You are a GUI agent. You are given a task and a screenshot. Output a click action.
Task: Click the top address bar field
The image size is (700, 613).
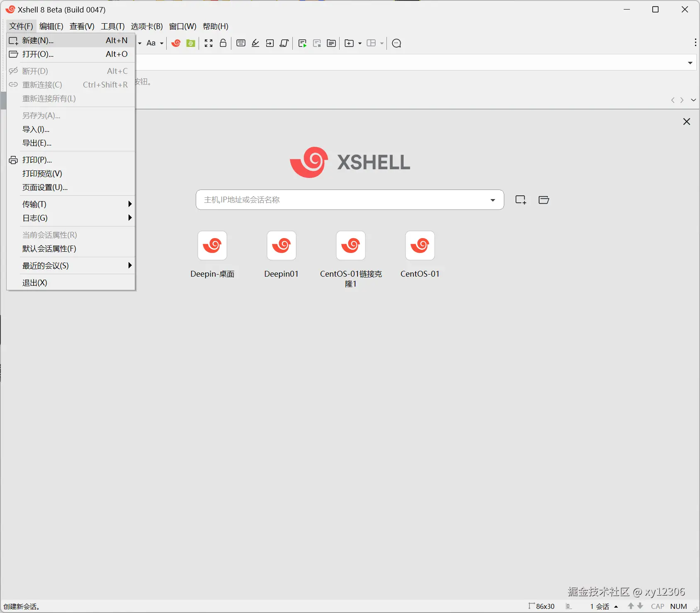click(416, 63)
